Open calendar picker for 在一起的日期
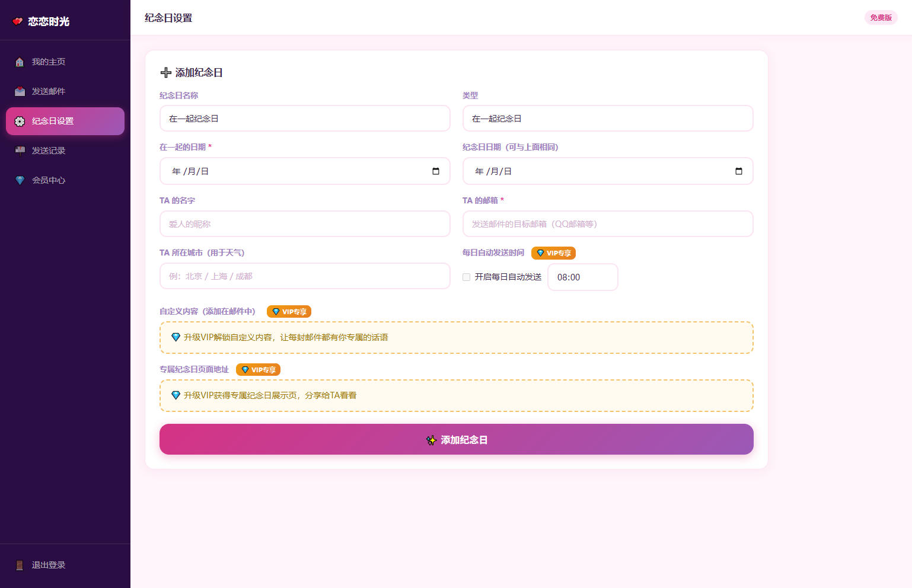912x588 pixels. 436,171
